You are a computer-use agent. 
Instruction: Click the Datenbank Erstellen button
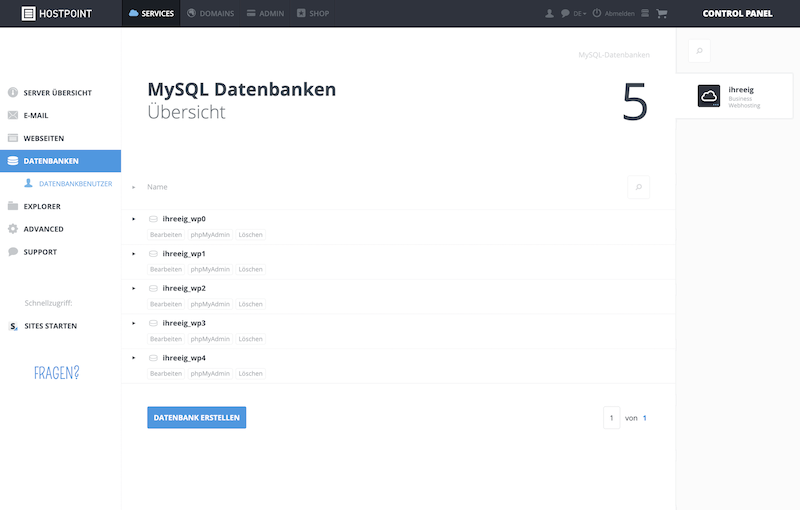tap(196, 417)
